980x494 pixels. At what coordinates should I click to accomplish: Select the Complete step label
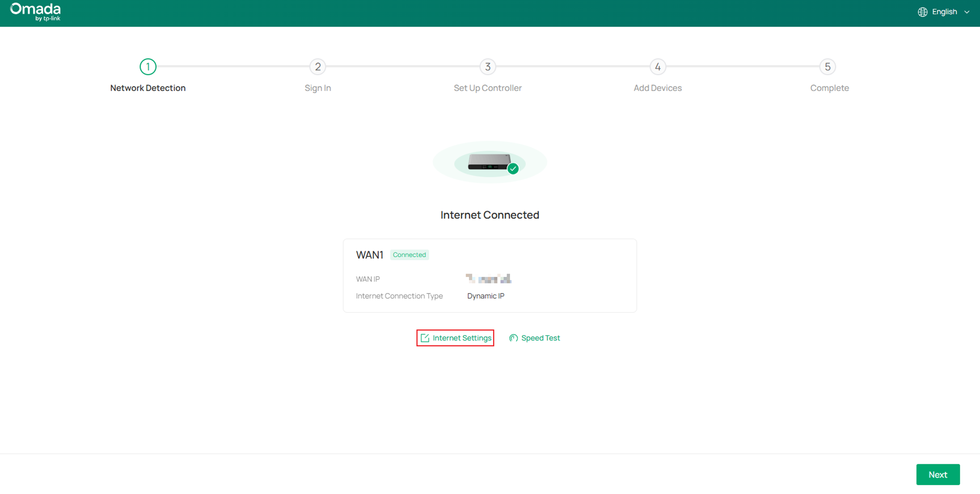pos(829,88)
